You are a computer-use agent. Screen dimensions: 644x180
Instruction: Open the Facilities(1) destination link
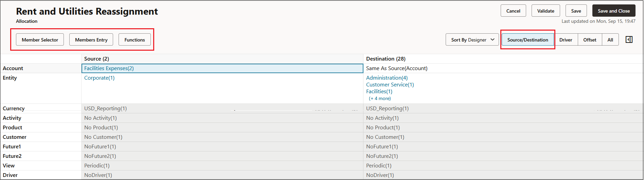coord(379,92)
